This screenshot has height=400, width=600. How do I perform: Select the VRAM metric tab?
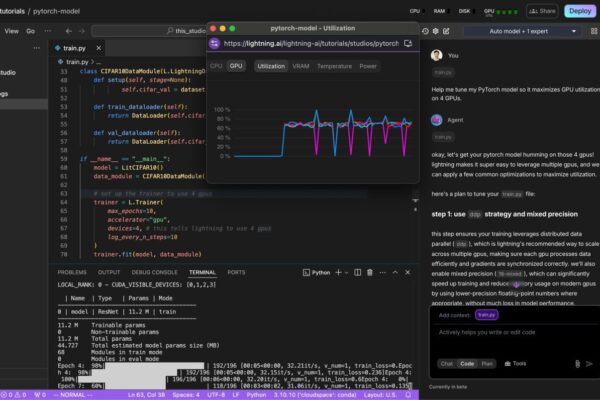(301, 66)
